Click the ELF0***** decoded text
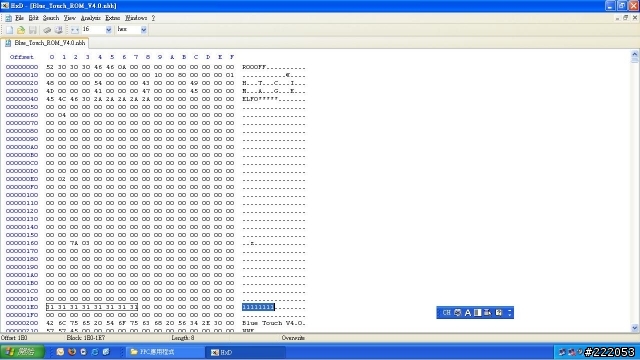Viewport: 640px width, 360px height. point(260,99)
